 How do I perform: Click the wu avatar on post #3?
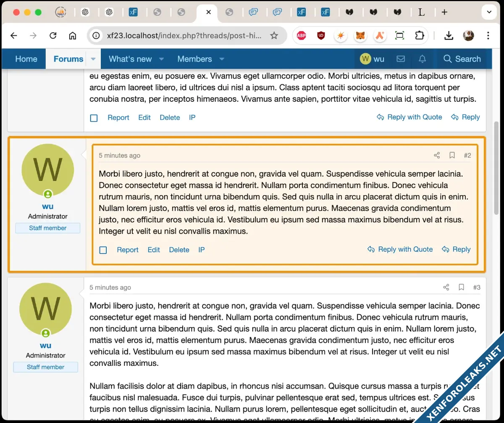(x=46, y=309)
